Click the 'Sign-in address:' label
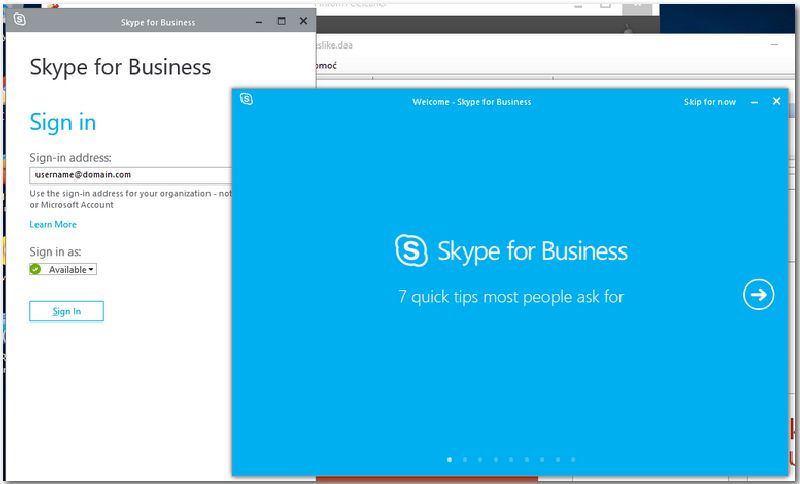This screenshot has width=800, height=484. point(70,158)
